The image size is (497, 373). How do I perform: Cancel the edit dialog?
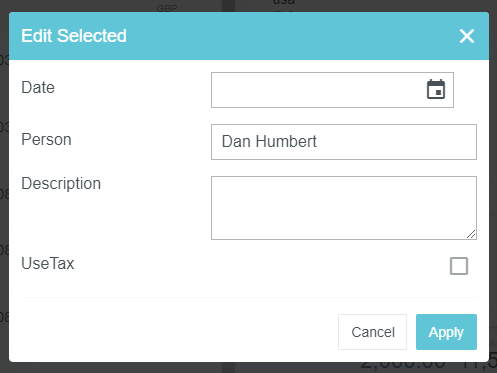tap(372, 332)
